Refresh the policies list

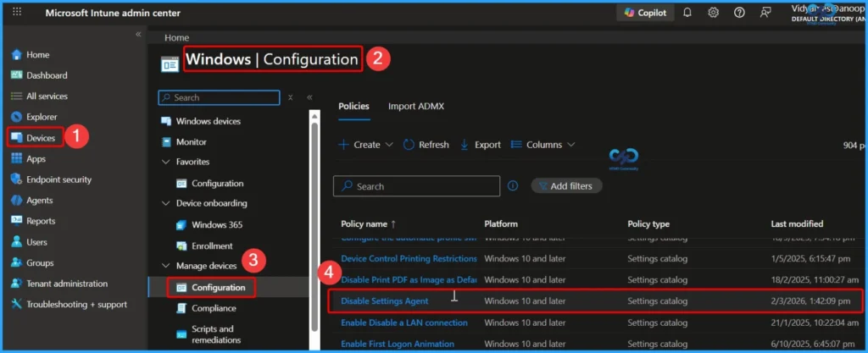[x=426, y=145]
